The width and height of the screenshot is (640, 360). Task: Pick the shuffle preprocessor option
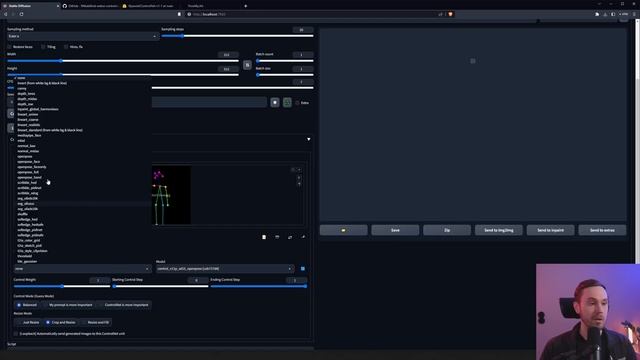pyautogui.click(x=22, y=214)
